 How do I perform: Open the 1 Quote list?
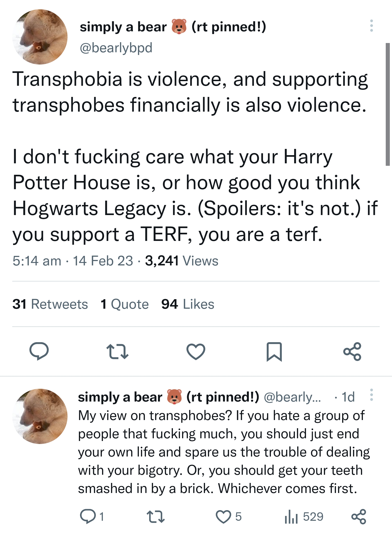[125, 304]
